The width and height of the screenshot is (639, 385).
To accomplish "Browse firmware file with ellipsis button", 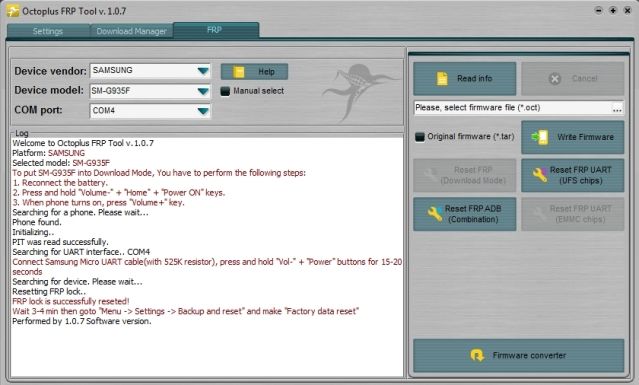I will [x=617, y=108].
